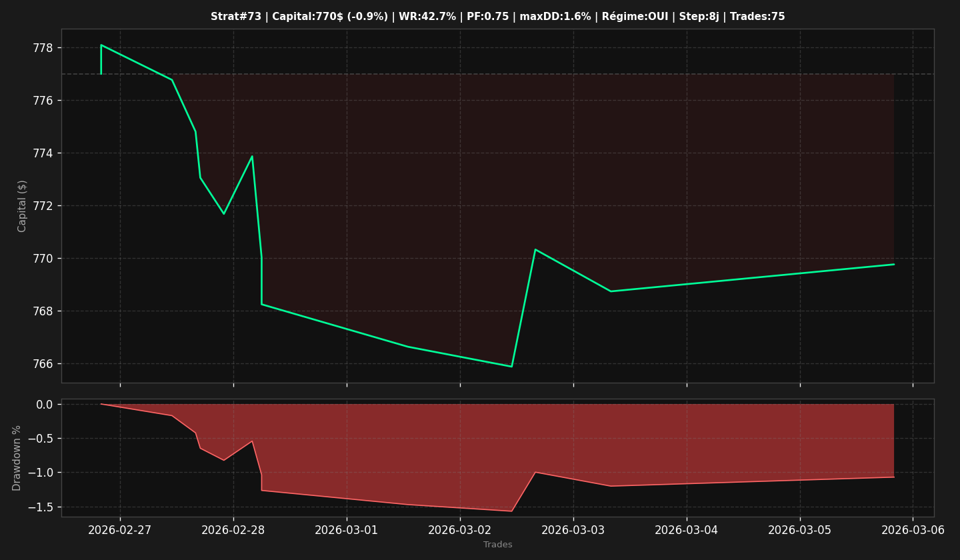Image resolution: width=960 pixels, height=560 pixels.
Task: Click the 0.0 drawdown axis tick label
Action: tap(45, 405)
